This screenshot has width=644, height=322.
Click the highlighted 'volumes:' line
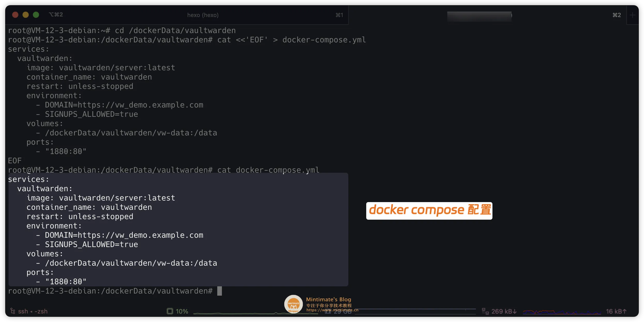[x=45, y=254]
